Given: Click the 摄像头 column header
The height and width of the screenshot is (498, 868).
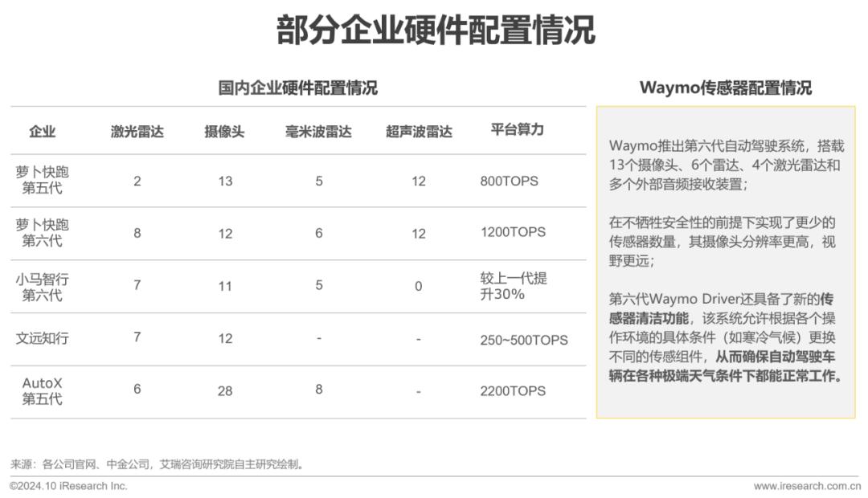Looking at the screenshot, I should pos(224,131).
